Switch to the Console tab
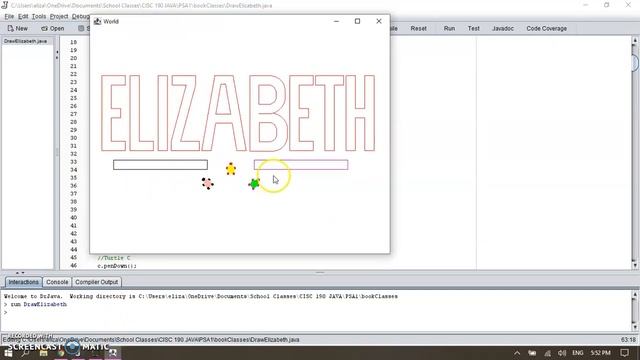This screenshot has width=640, height=360. (57, 282)
